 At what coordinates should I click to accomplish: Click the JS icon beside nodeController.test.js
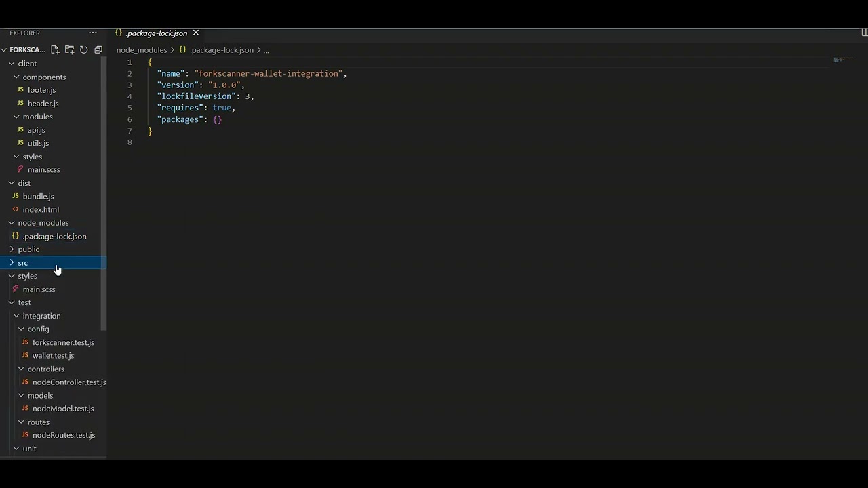click(x=25, y=382)
